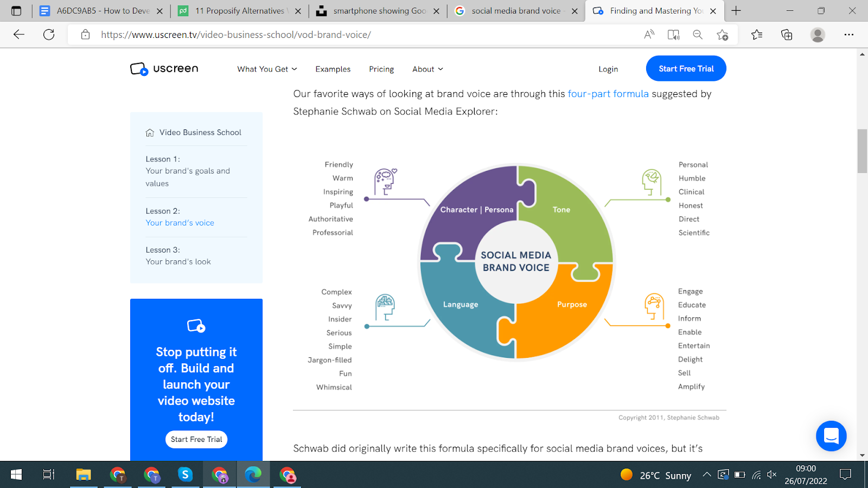The height and width of the screenshot is (488, 868).
Task: Open Immersive Reader from the address bar
Action: 673,35
